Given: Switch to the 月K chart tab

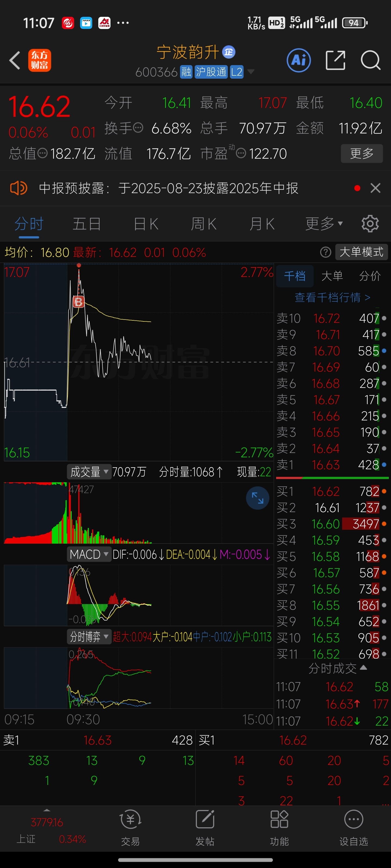Looking at the screenshot, I should [x=262, y=224].
